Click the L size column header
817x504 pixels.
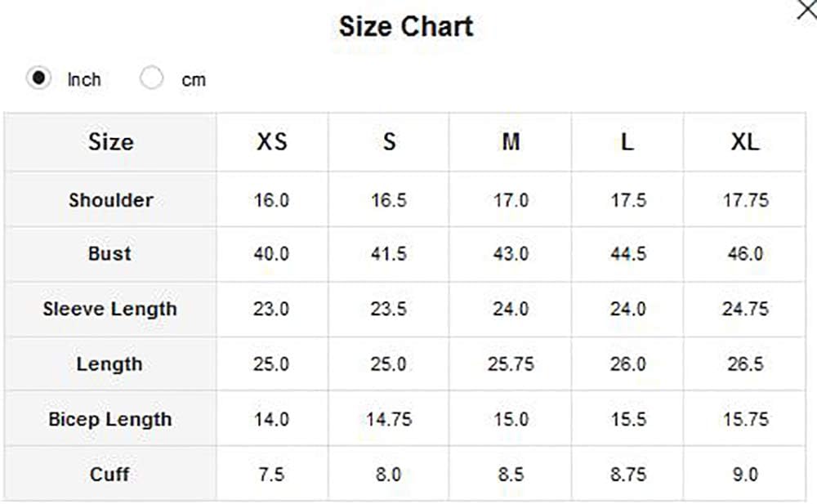click(x=627, y=142)
